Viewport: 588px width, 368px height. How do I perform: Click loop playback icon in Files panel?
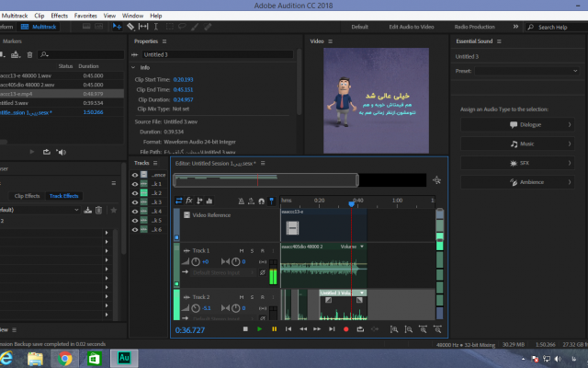(47, 152)
